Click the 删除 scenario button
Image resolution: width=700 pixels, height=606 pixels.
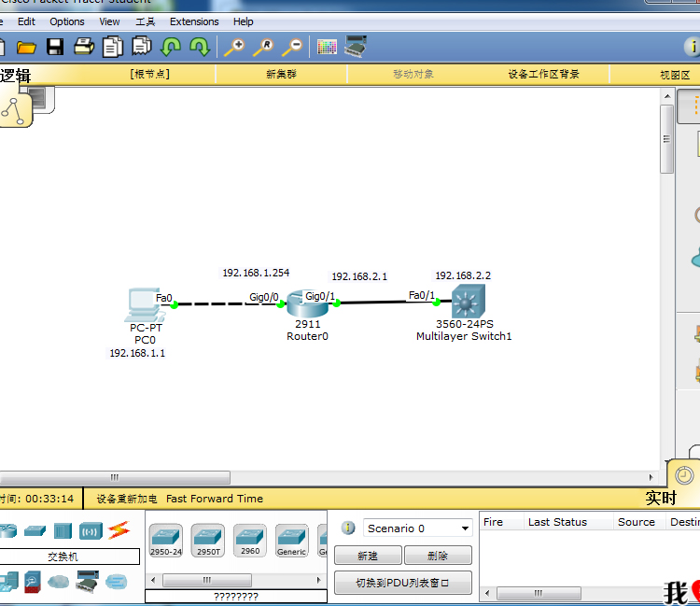click(x=438, y=556)
